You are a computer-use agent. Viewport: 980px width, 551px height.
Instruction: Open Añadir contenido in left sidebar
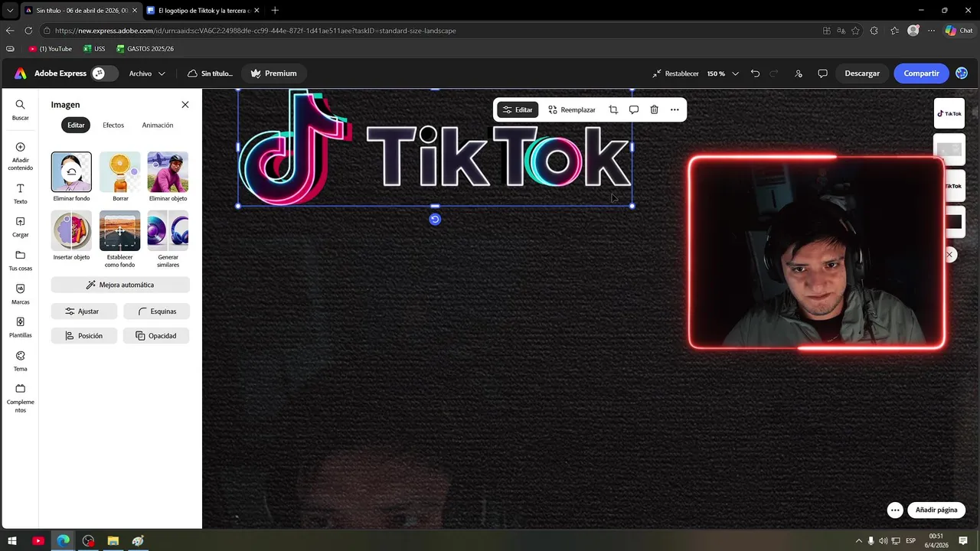coord(20,156)
